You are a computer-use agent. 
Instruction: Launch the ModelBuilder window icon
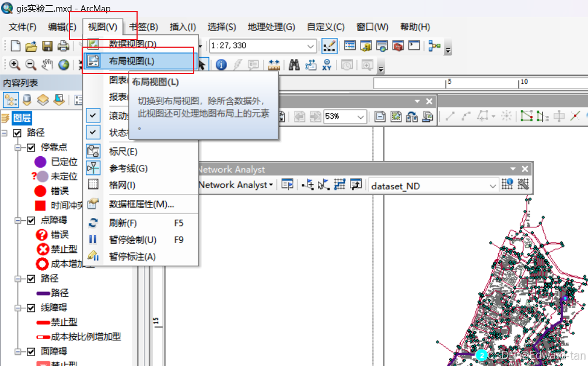tap(434, 45)
